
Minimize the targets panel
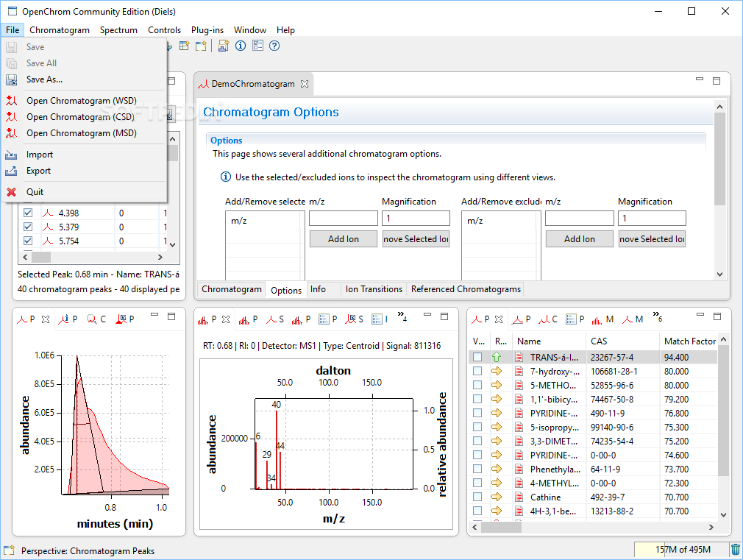click(700, 315)
